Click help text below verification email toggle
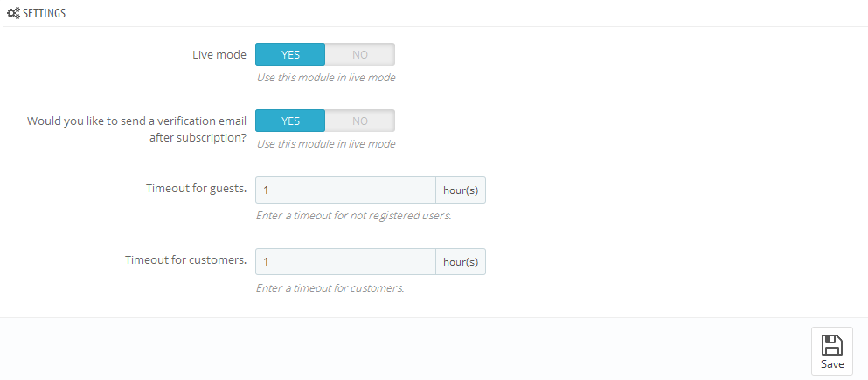Screen dimensions: 868x380 [325, 144]
